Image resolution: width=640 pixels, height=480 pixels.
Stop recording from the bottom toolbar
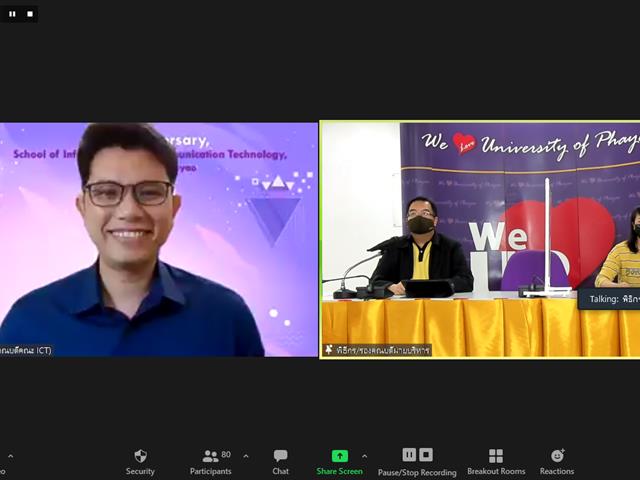tap(426, 455)
